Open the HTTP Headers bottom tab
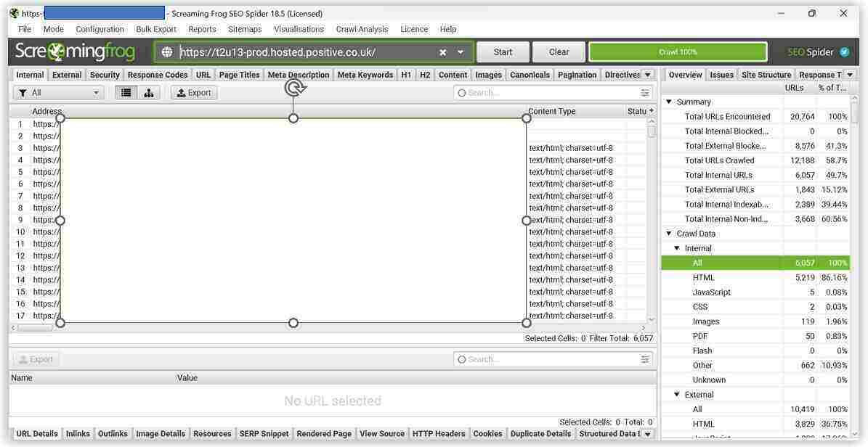 pos(439,434)
